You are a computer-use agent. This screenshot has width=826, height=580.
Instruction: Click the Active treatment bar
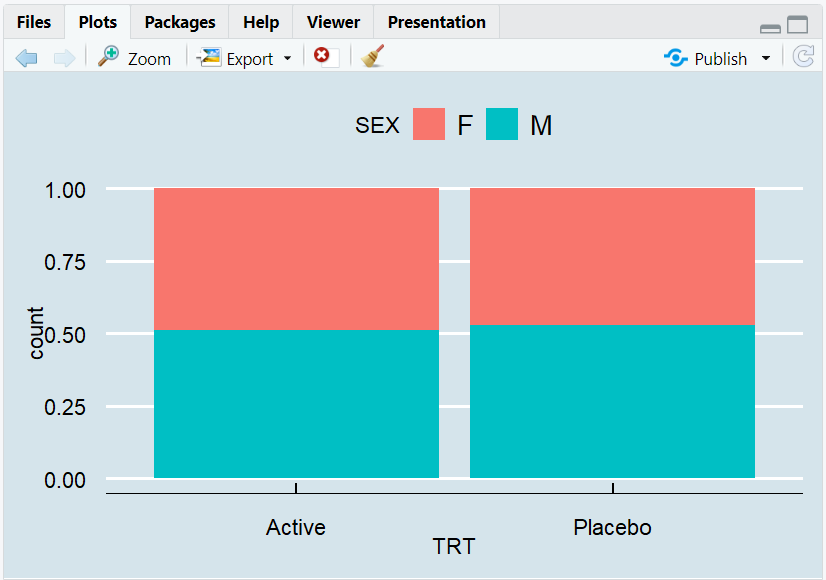click(x=295, y=330)
